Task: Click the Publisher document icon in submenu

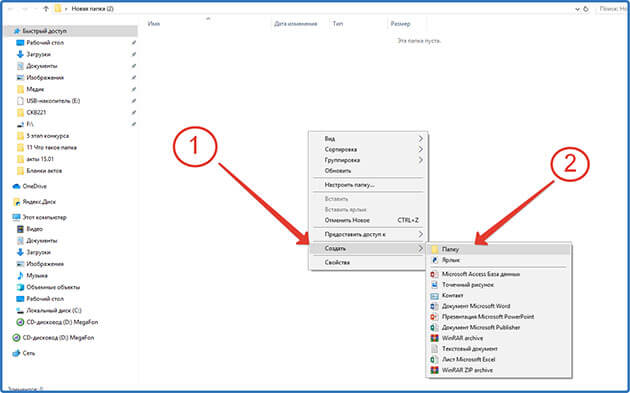Action: pos(434,328)
